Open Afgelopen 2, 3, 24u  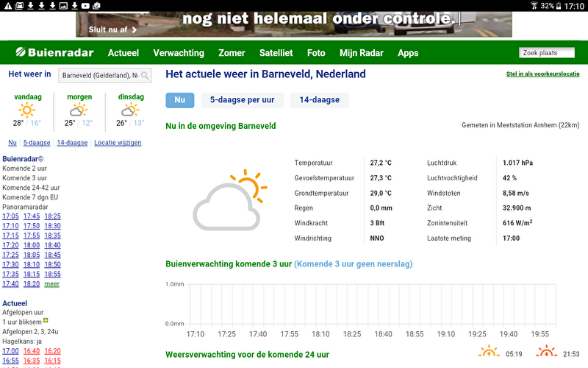30,332
